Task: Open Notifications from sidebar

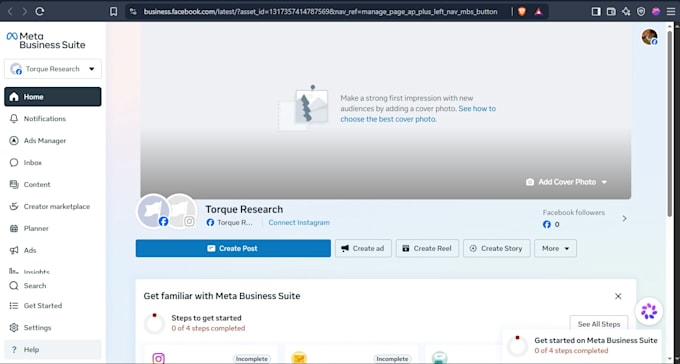Action: click(53, 118)
